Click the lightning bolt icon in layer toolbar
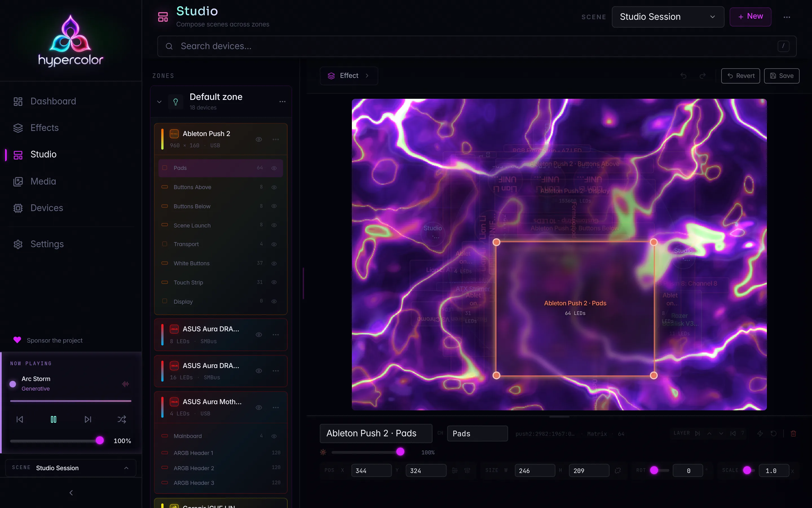812x508 pixels. [x=760, y=433]
